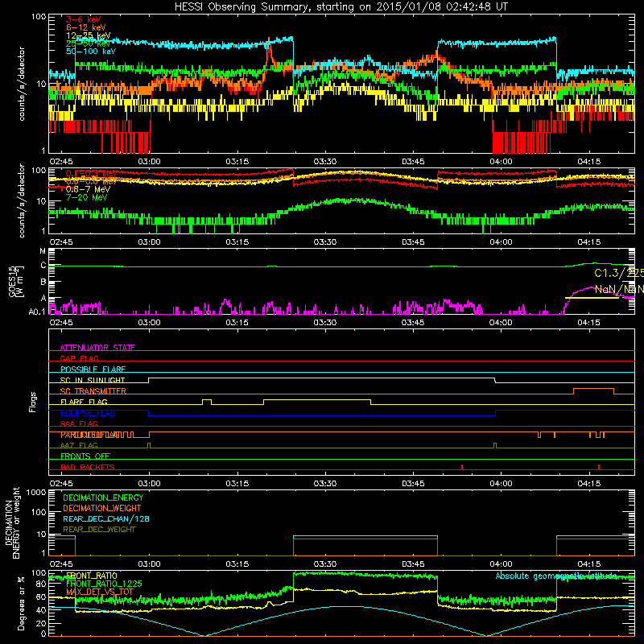Click the FRONT_RATIO legend label

(92, 576)
